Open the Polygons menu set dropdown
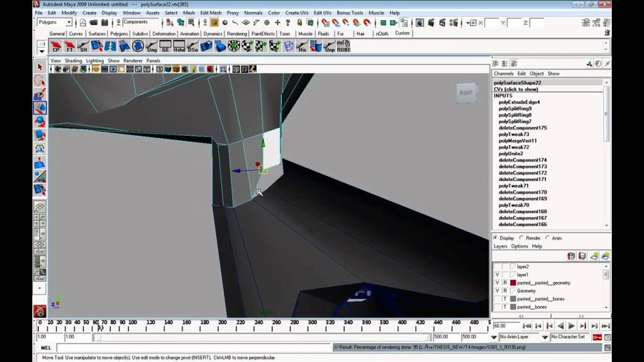The image size is (644, 362). pos(69,22)
